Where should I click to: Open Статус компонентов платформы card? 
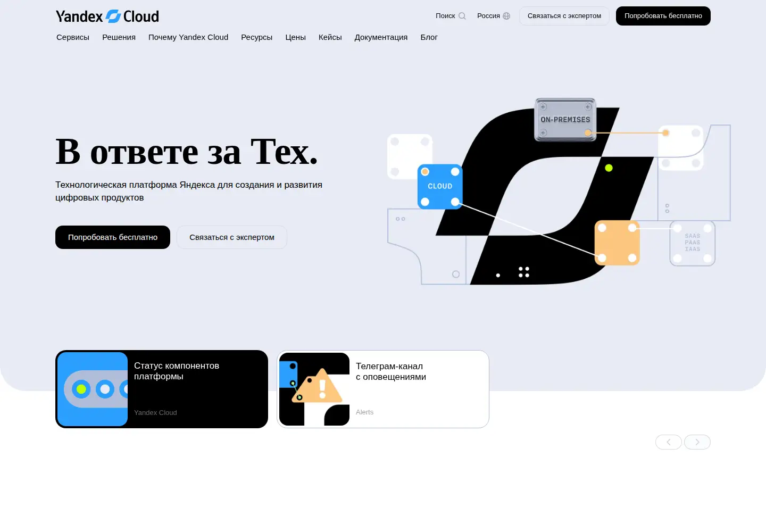(x=162, y=389)
